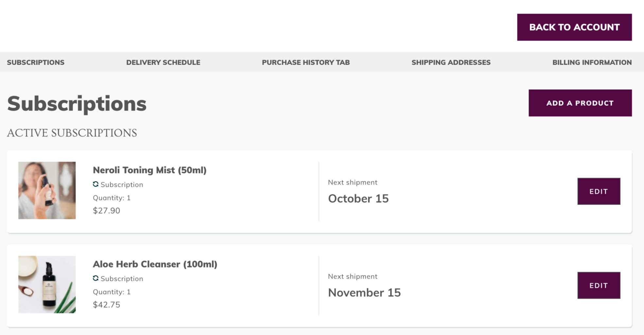
Task: Click the subscription recurring icon for Neroli Mist
Action: point(96,184)
